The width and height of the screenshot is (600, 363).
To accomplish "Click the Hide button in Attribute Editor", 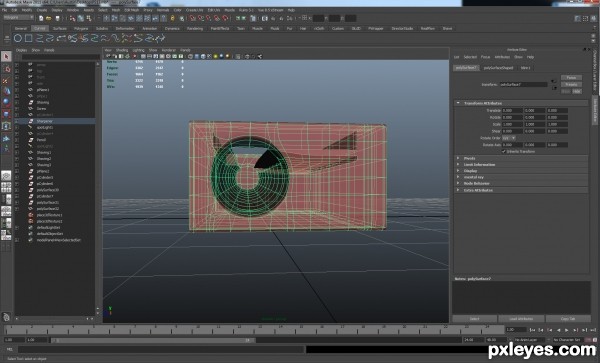I will 577,91.
